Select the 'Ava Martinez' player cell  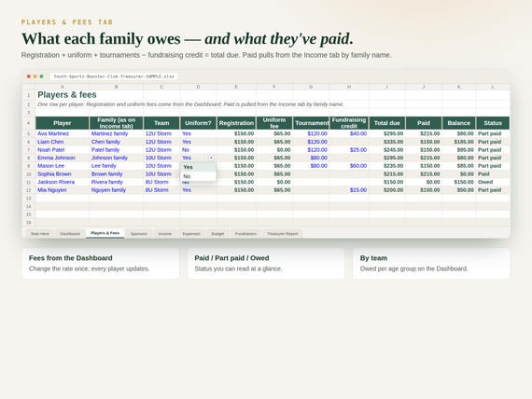pos(63,133)
